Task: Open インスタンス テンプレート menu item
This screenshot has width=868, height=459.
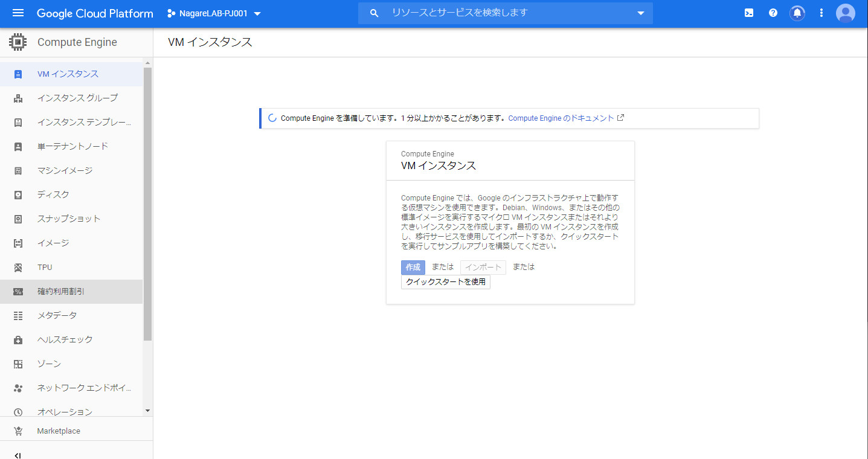Action: tap(71, 123)
